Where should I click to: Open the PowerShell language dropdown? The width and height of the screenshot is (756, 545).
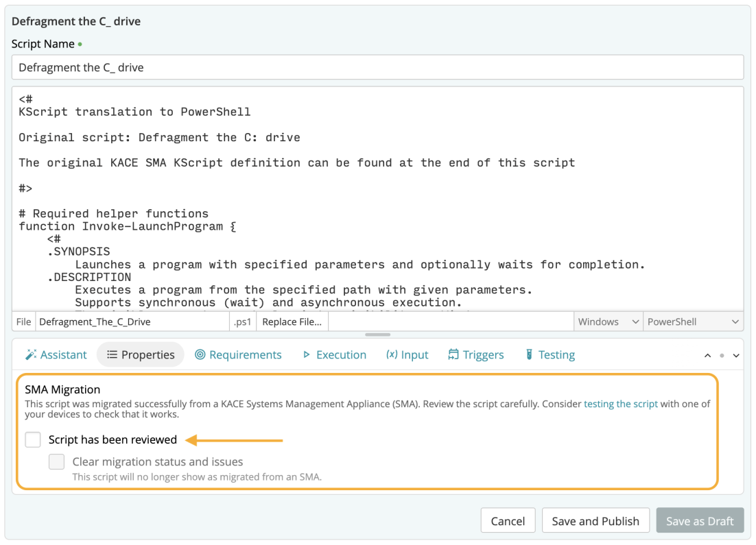pos(693,322)
